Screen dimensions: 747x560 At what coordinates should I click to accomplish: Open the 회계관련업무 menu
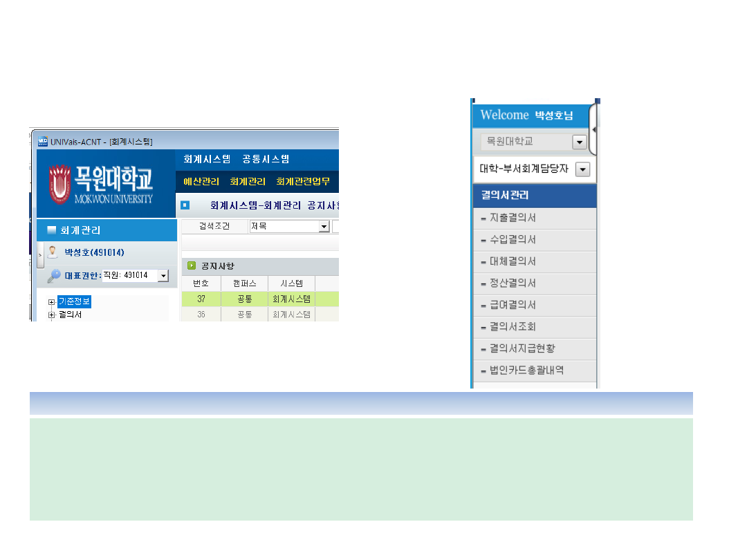click(303, 182)
